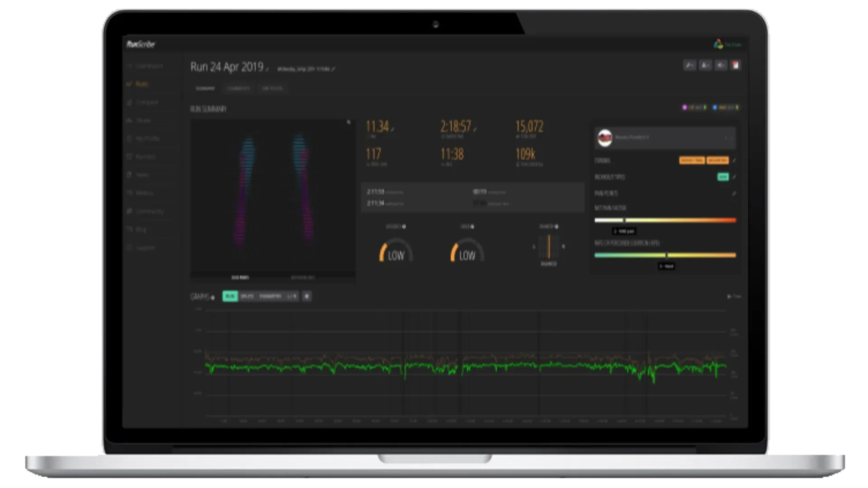
Task: Toggle the SPLITS graph view button
Action: point(247,296)
